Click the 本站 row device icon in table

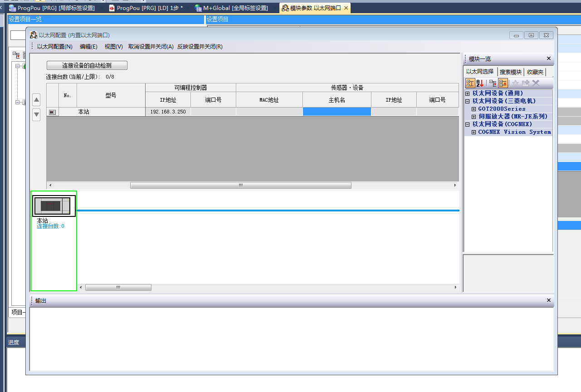pos(53,112)
